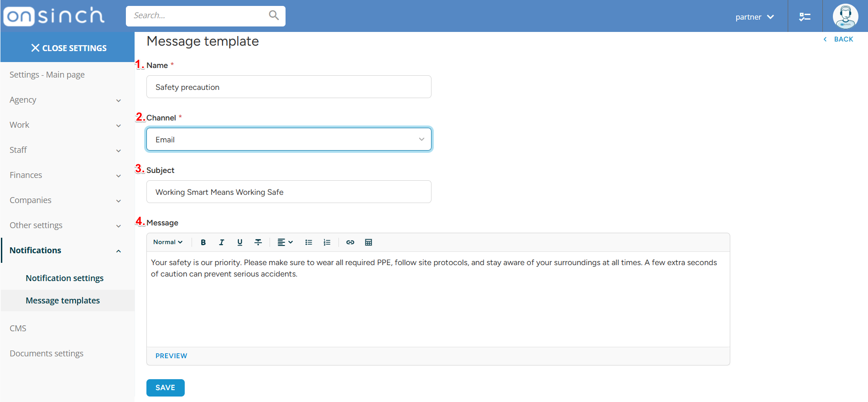Open the partner account dropdown
The height and width of the screenshot is (402, 868).
[x=754, y=17]
